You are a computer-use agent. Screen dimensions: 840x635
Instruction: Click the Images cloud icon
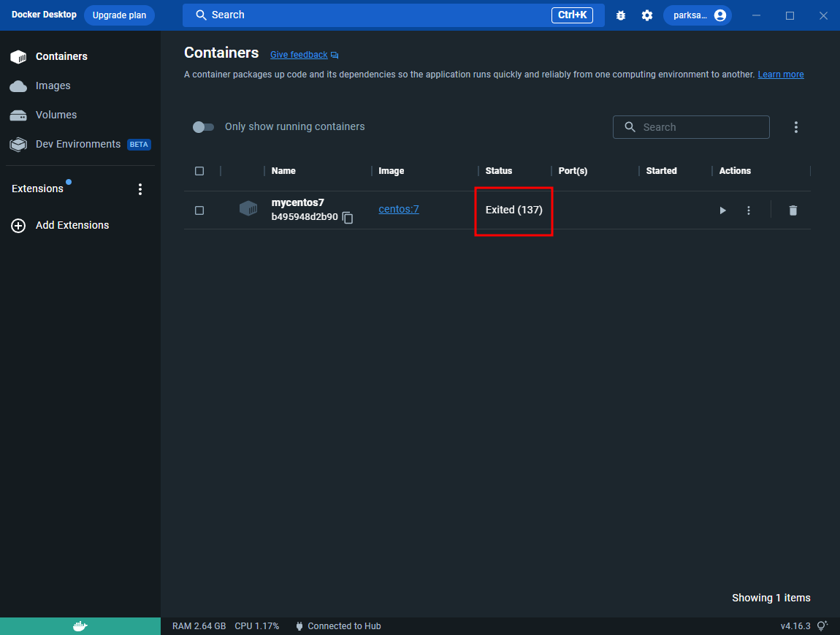tap(18, 86)
